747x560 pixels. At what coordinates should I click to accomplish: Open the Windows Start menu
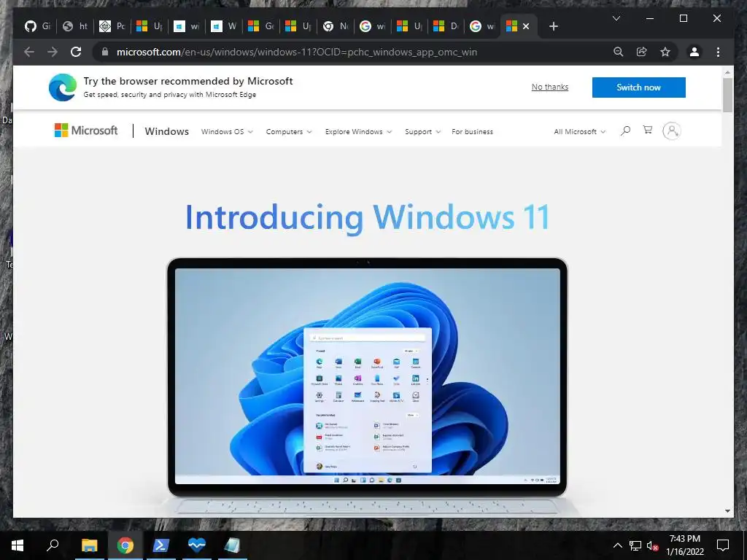pos(18,545)
